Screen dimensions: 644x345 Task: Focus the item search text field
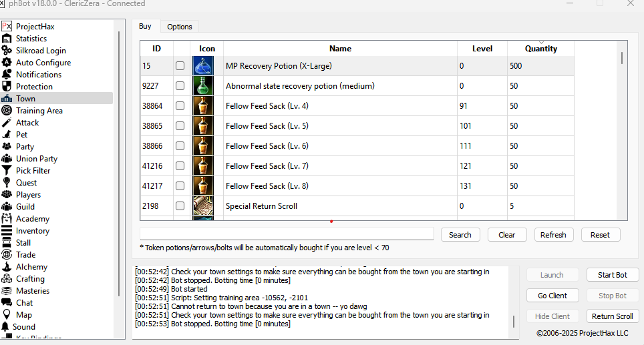(287, 234)
